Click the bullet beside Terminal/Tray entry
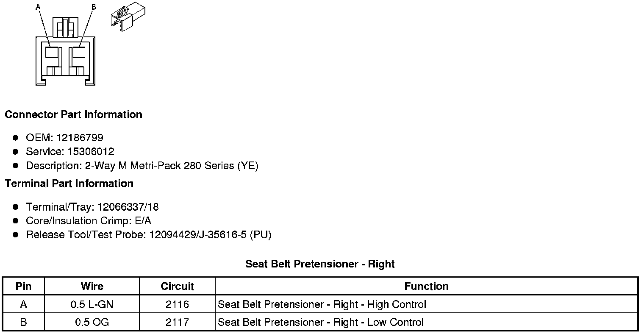Image resolution: width=644 pixels, height=334 pixels. coord(16,207)
